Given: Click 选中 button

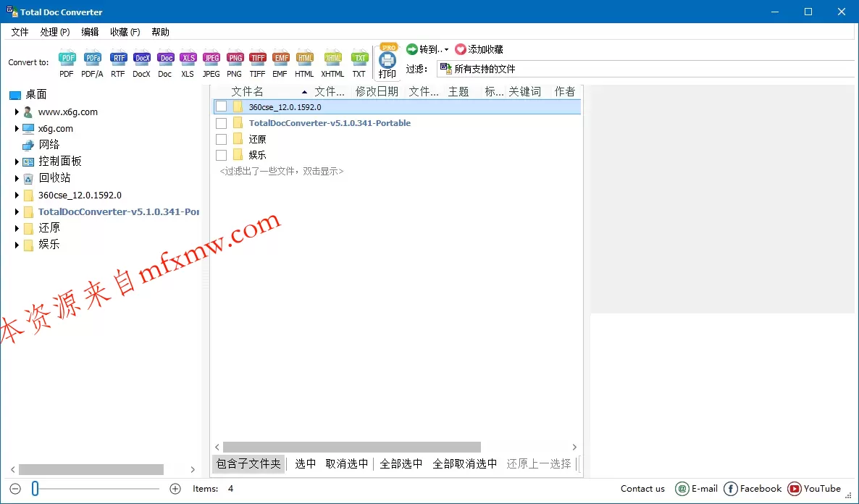Looking at the screenshot, I should pyautogui.click(x=306, y=464).
